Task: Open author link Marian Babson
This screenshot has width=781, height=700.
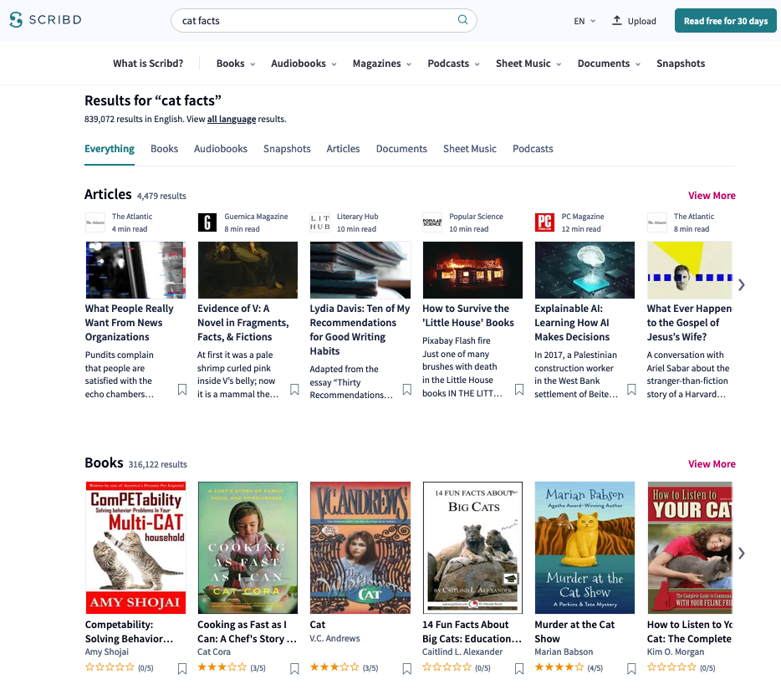Action: coord(564,651)
